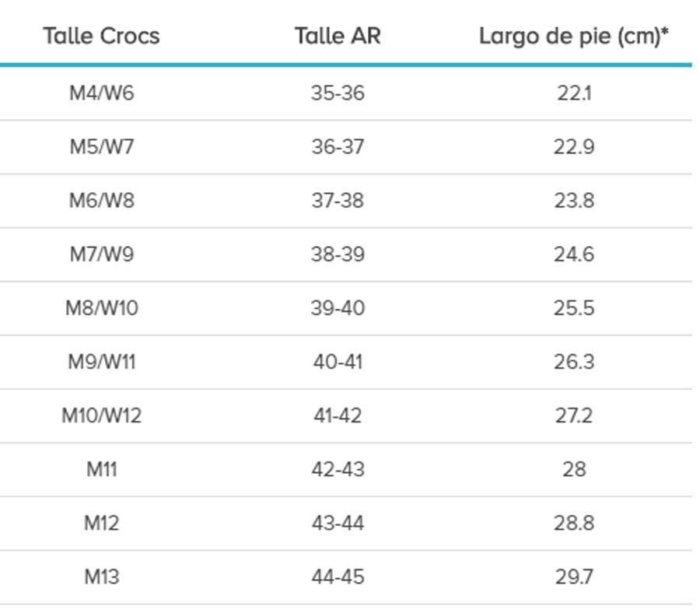Viewport: 700px width, 610px height.
Task: Select the 29.7 foot length value
Action: click(574, 577)
